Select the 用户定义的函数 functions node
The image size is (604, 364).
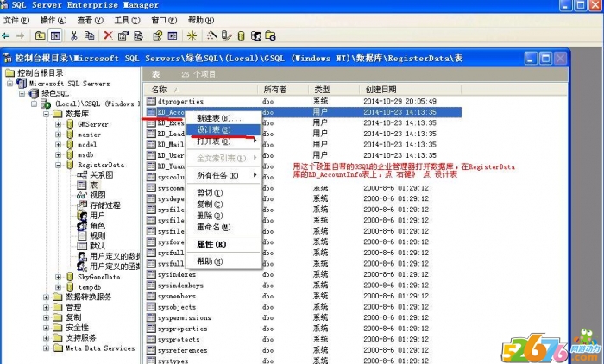(115, 267)
